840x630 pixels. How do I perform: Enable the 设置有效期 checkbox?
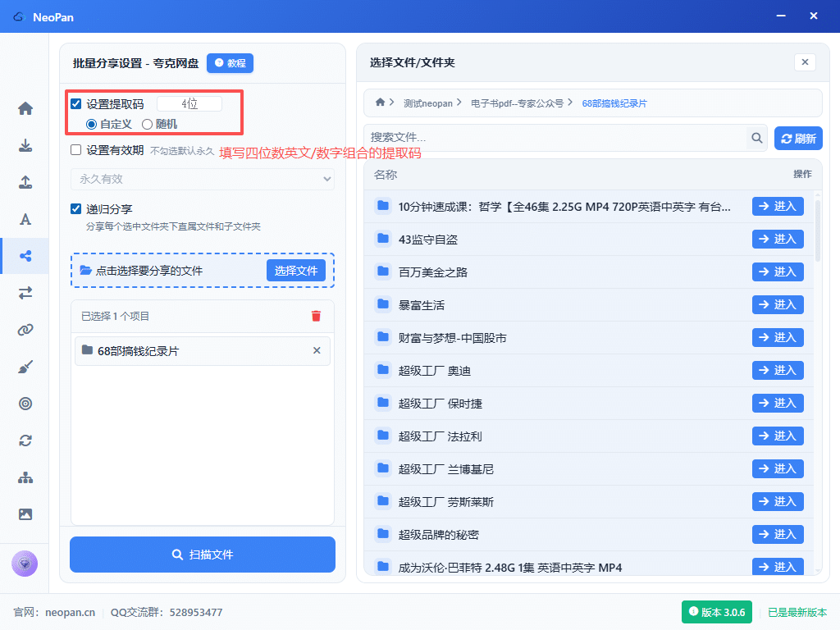click(76, 150)
